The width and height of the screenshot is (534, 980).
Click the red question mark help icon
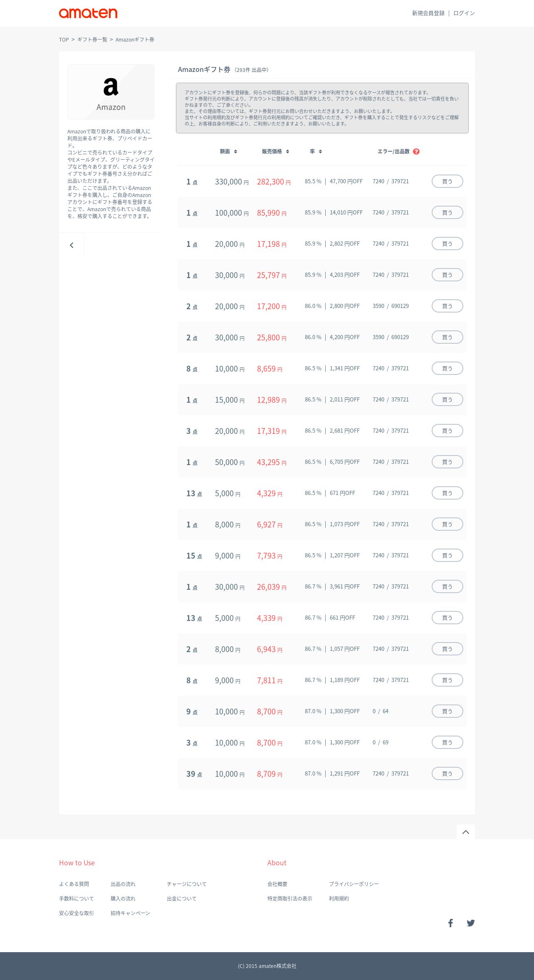point(416,152)
